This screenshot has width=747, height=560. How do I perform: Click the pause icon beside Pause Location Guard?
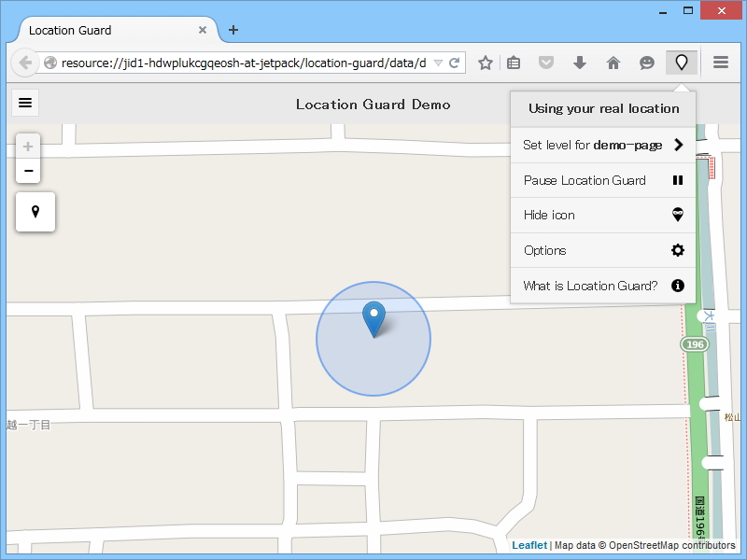[x=679, y=180]
